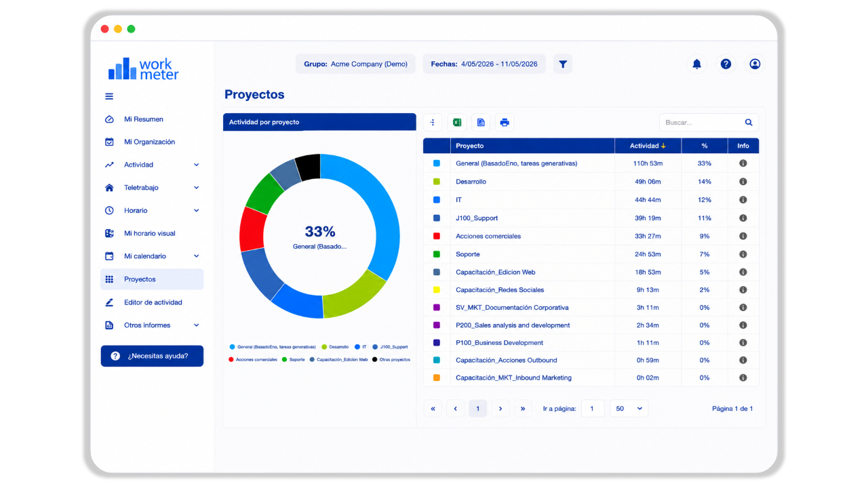This screenshot has height=488, width=868.
Task: Open the help question mark icon
Action: 726,64
